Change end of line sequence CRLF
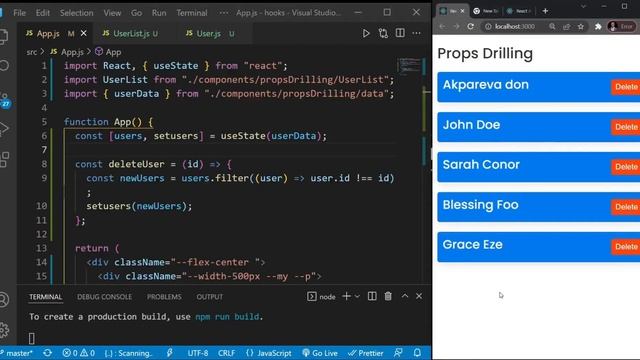This screenshot has width=640, height=360. pyautogui.click(x=226, y=353)
